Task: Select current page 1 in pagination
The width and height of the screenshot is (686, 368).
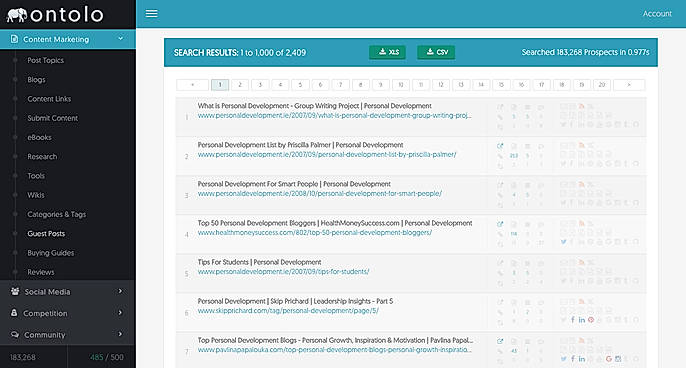Action: 220,85
